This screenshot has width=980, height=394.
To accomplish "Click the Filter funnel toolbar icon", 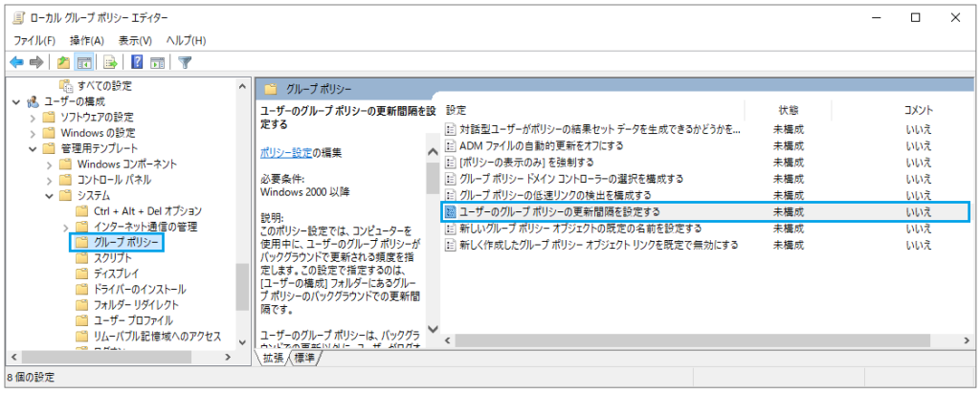I will click(x=185, y=62).
